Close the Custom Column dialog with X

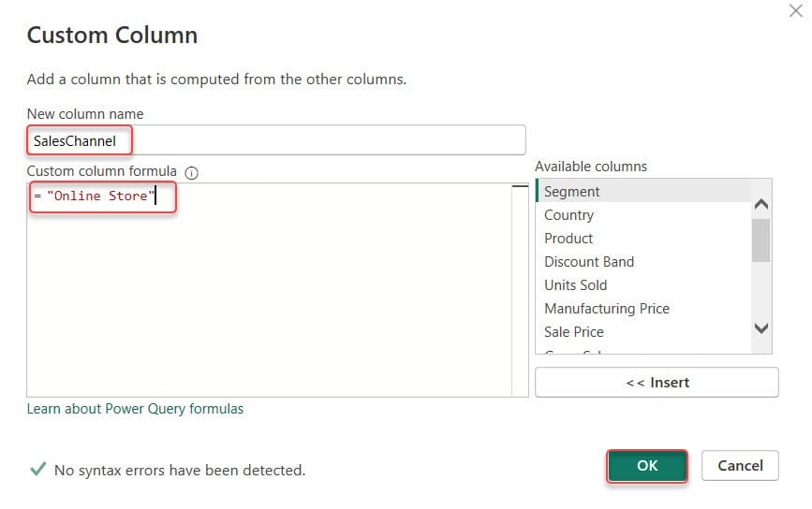795,10
